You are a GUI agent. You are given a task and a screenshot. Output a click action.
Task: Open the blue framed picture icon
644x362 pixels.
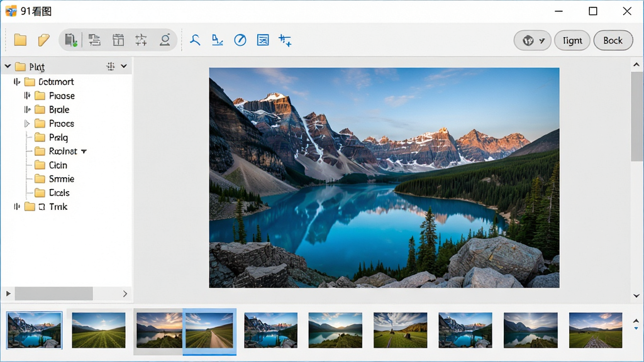[x=263, y=40]
